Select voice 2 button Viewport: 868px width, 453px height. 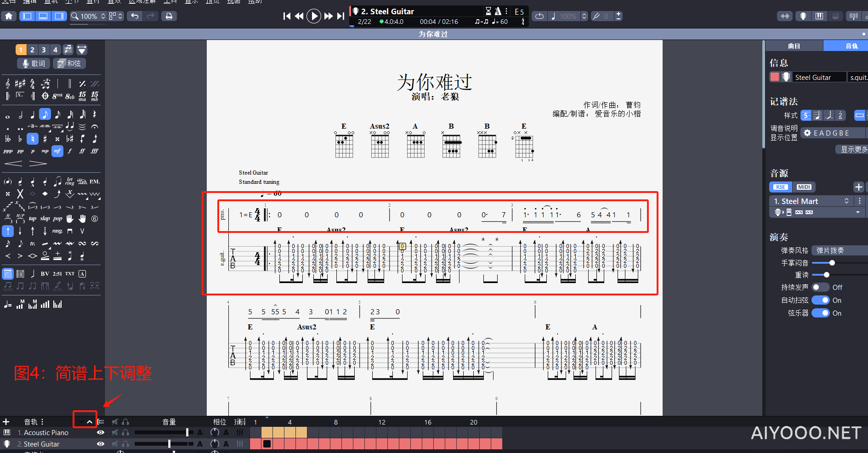pos(32,50)
